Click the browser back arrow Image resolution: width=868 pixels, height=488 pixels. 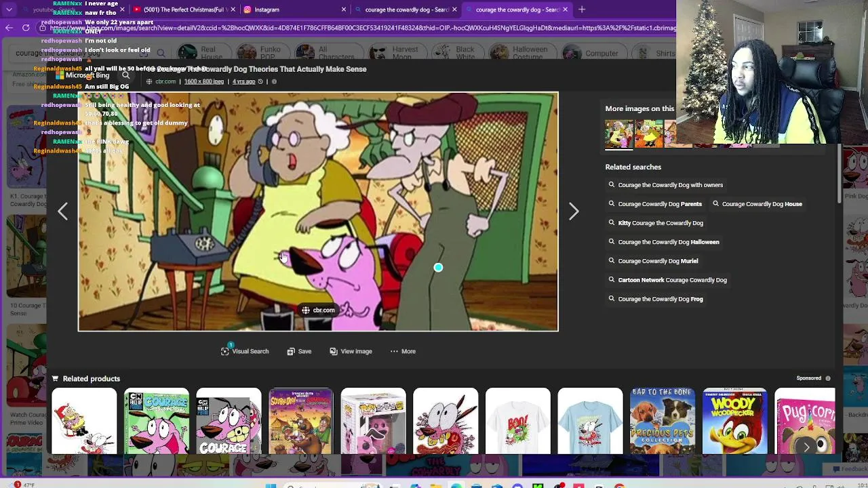click(9, 28)
